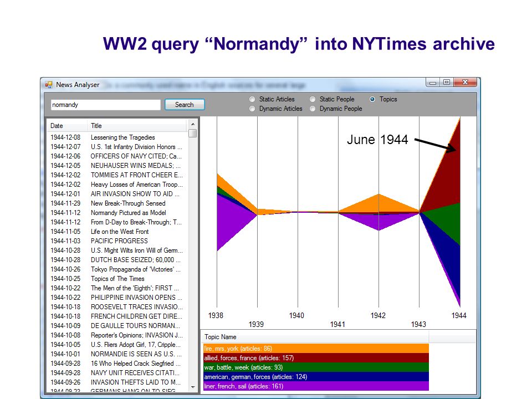This screenshot has height=399, width=532.
Task: Select 'New Break-Through Sensed' article
Action: (x=117, y=203)
